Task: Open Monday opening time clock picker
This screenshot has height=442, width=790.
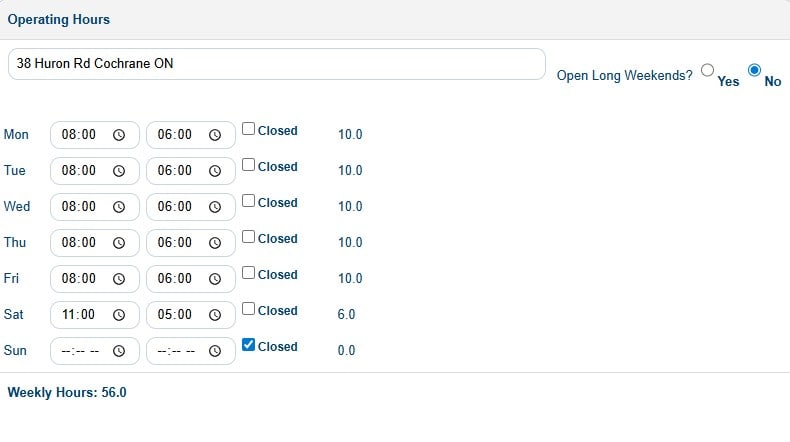Action: [119, 135]
